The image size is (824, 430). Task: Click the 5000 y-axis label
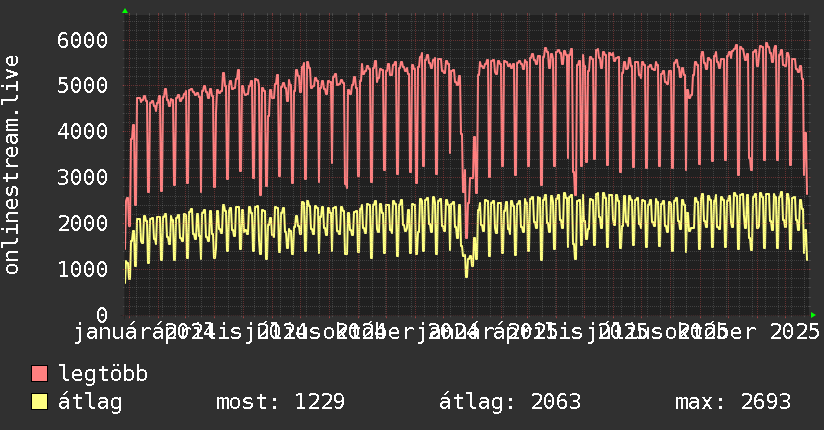[x=83, y=85]
